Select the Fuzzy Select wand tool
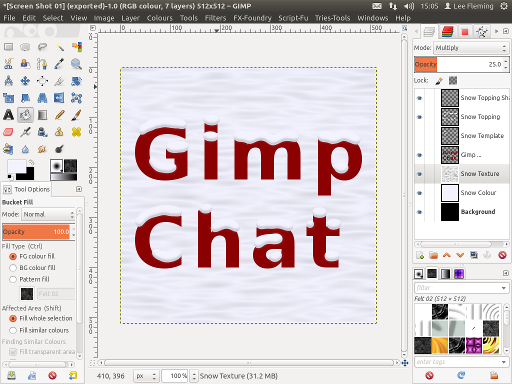Screen dimensions: 512x384 pos(59,47)
